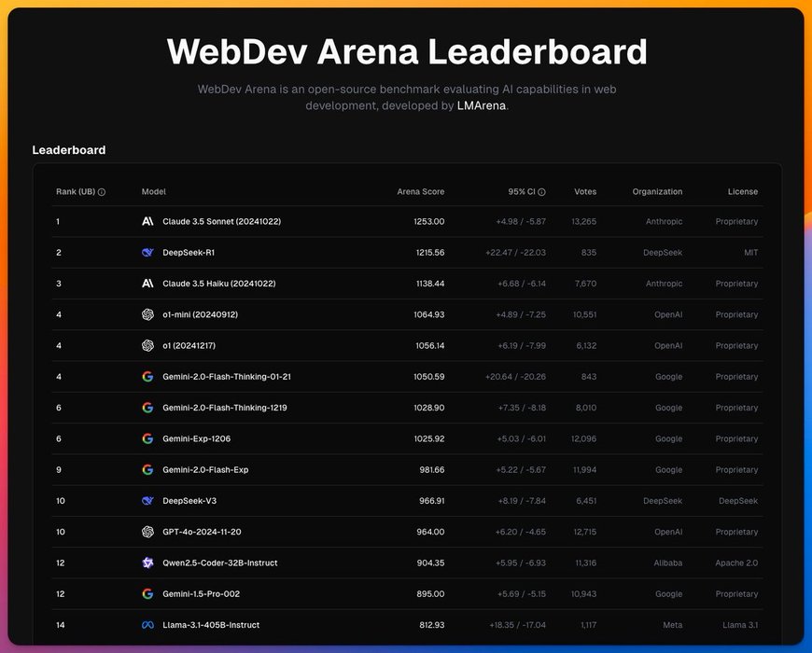Click the DeepSeek icon beside DeepSeek-V3

pos(147,501)
